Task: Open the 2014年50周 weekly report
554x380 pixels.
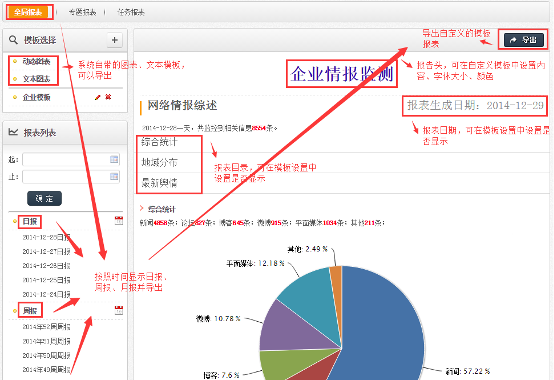Action: tap(46, 355)
